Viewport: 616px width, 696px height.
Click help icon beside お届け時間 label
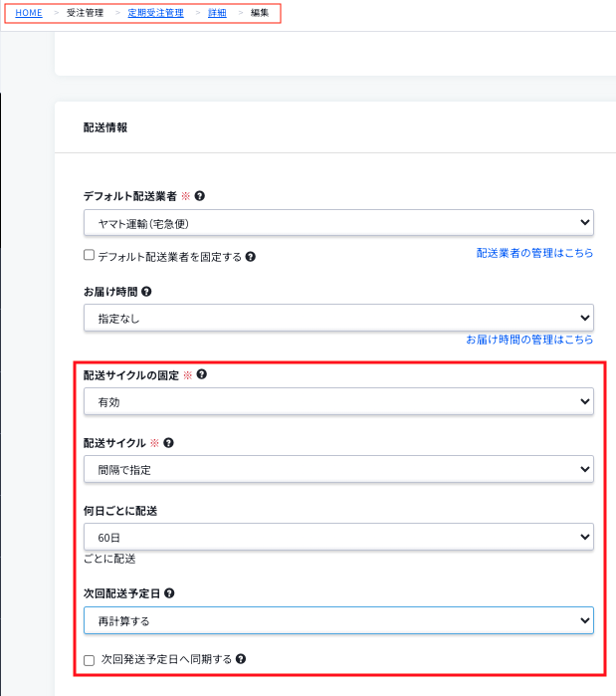click(x=146, y=292)
